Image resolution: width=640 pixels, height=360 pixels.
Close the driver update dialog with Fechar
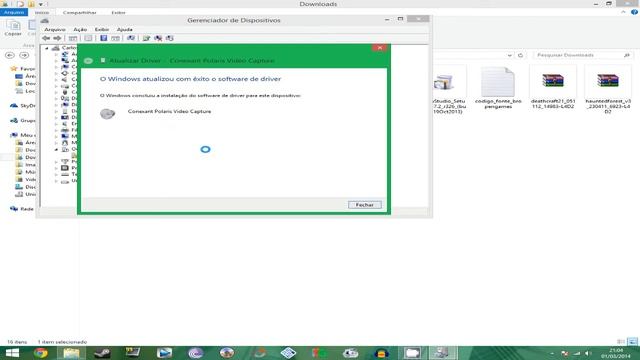364,205
